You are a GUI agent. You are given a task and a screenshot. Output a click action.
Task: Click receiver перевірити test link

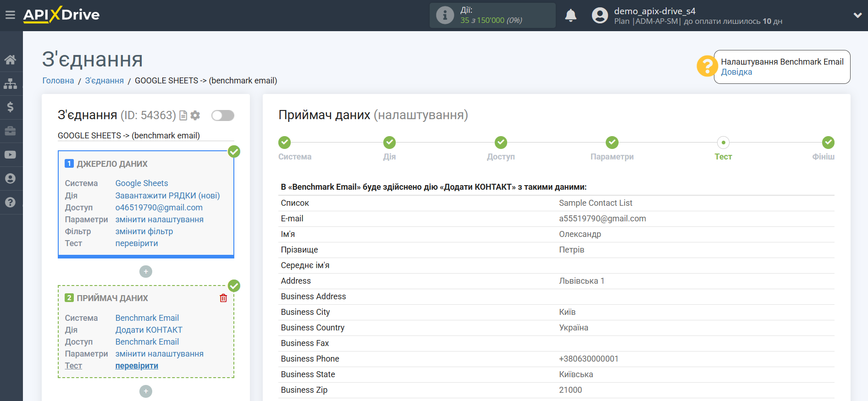[137, 366]
